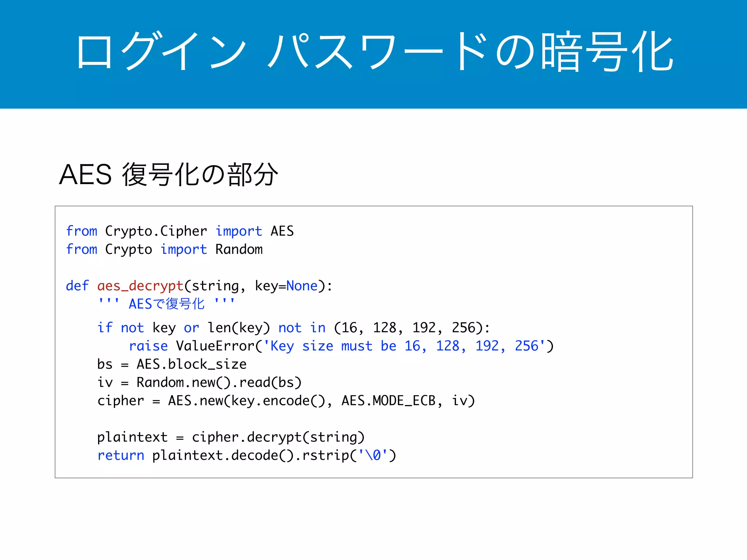This screenshot has height=560, width=747.
Task: Click the line 'plaintext = cipher.decrypt(string)'
Action: [x=231, y=437]
